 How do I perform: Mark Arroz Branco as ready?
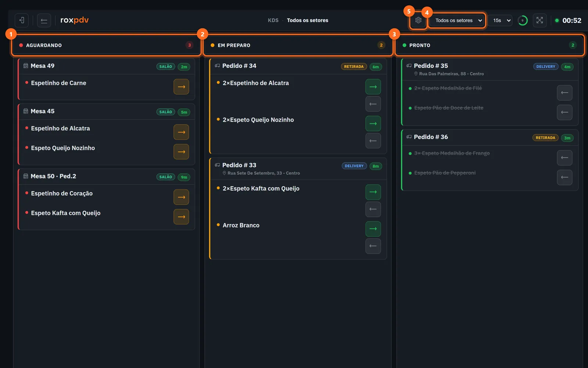coord(373,229)
